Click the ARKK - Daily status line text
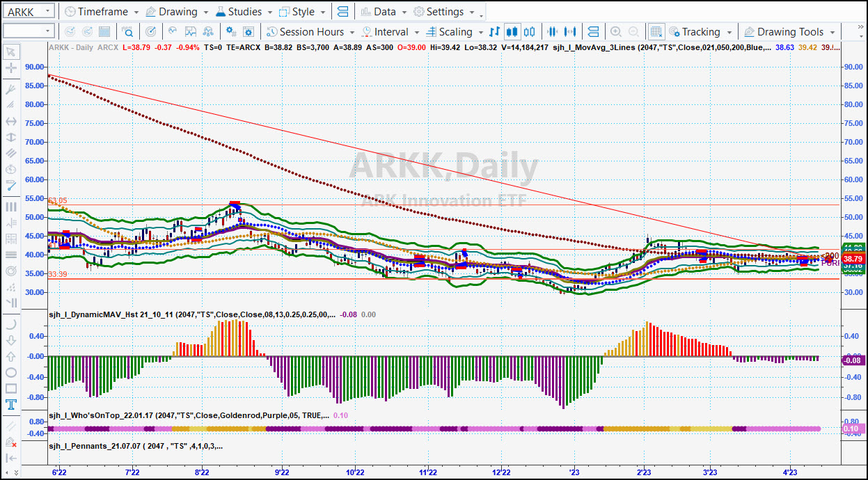 [72, 47]
